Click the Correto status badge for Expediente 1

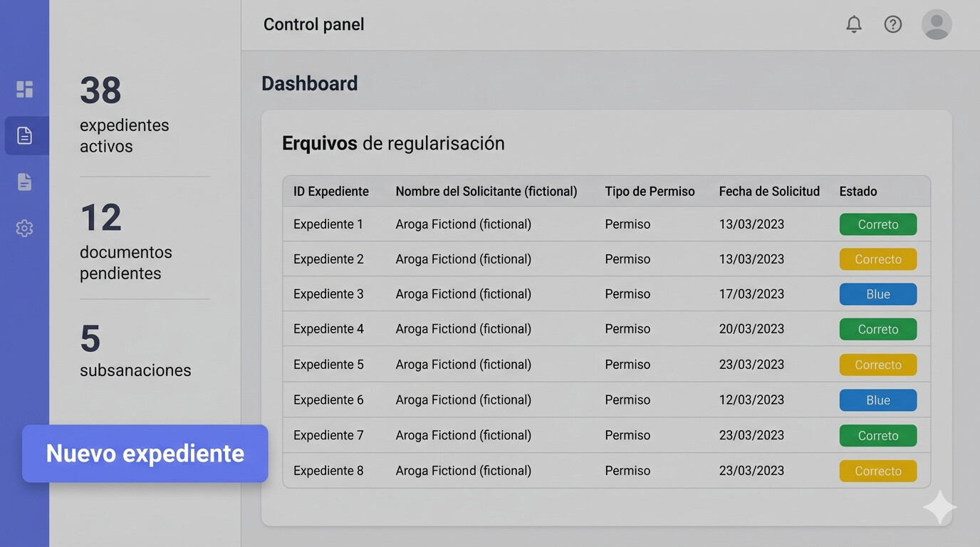[878, 224]
